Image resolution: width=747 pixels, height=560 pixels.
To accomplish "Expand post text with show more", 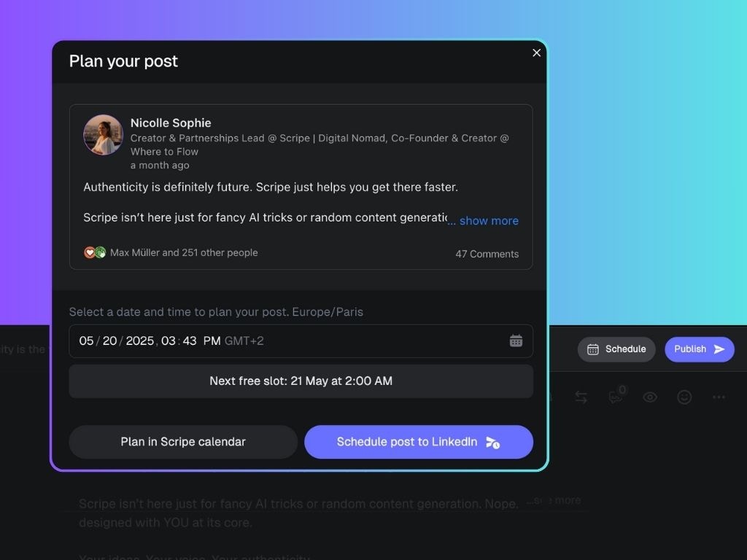I will pyautogui.click(x=489, y=221).
